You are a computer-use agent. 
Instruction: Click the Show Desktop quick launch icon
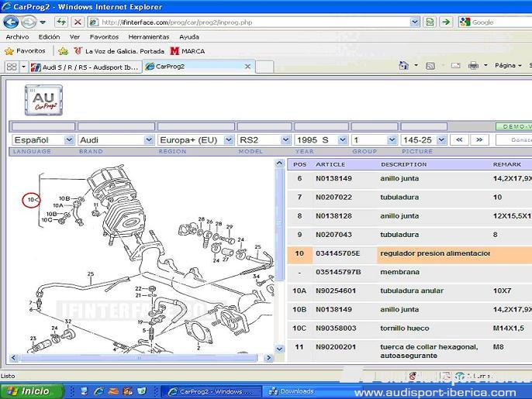[x=84, y=391]
